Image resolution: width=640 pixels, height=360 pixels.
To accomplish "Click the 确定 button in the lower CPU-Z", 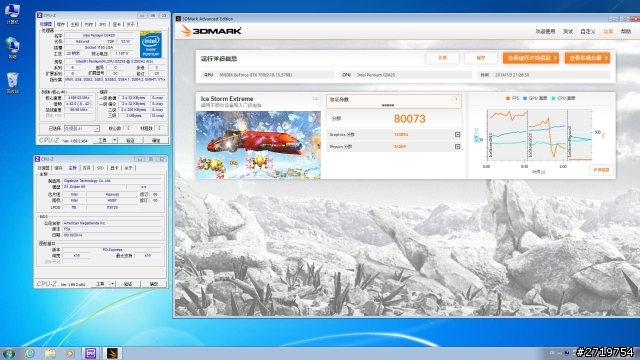I will pos(153,284).
